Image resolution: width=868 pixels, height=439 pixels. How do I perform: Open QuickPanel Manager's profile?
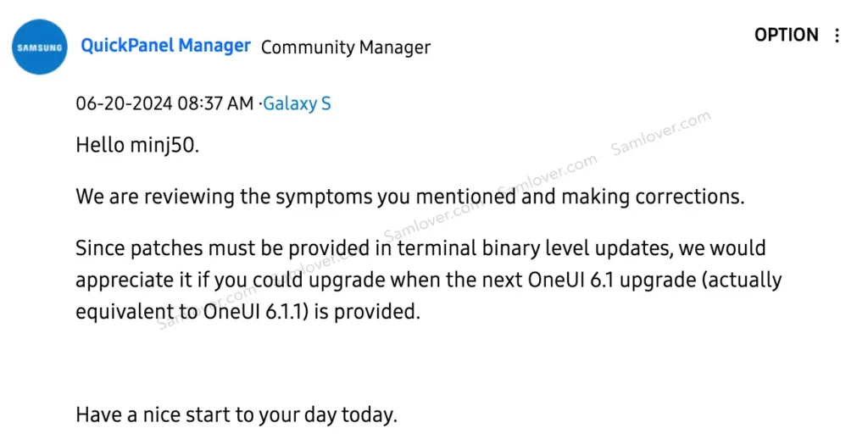tap(165, 46)
